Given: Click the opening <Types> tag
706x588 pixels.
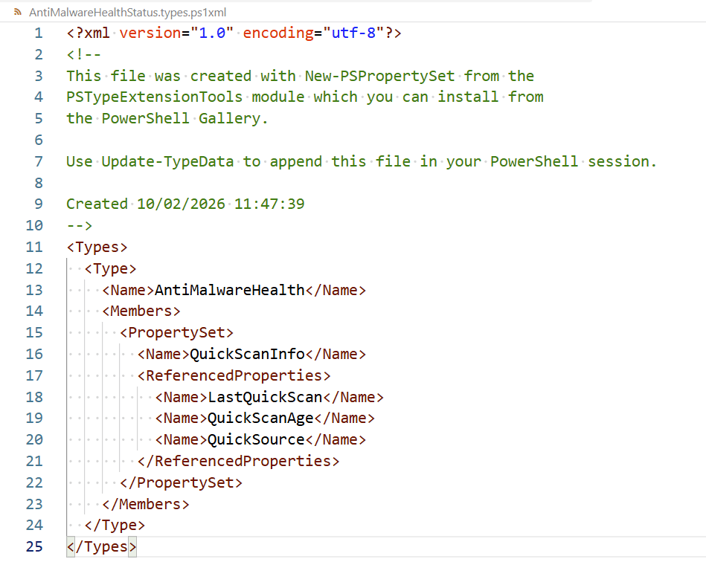Looking at the screenshot, I should [x=97, y=247].
